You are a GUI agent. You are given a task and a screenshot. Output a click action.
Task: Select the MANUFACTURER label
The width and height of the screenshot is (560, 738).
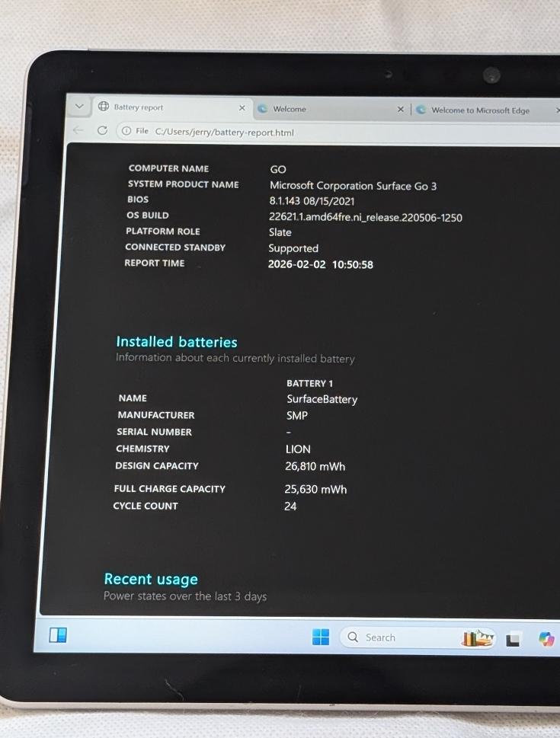[x=156, y=415]
